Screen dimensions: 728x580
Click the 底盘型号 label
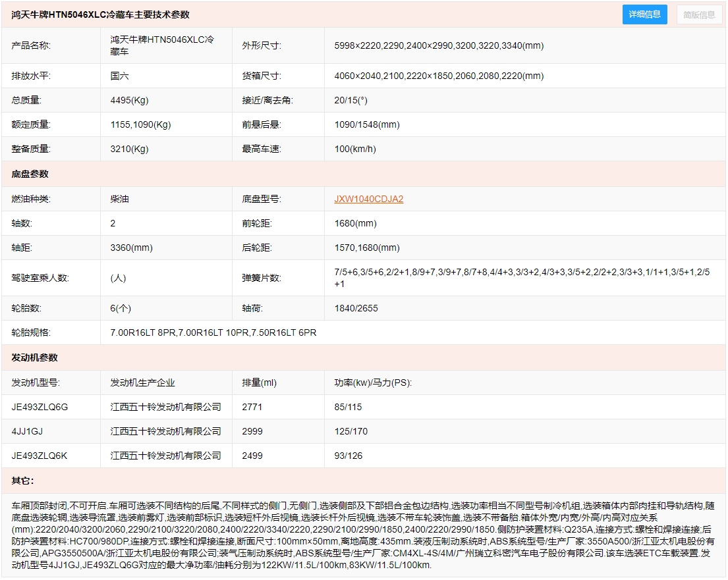coord(262,199)
